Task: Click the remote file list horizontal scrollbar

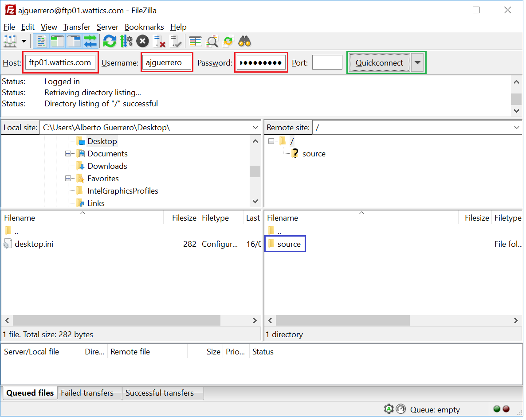Action: [342, 320]
